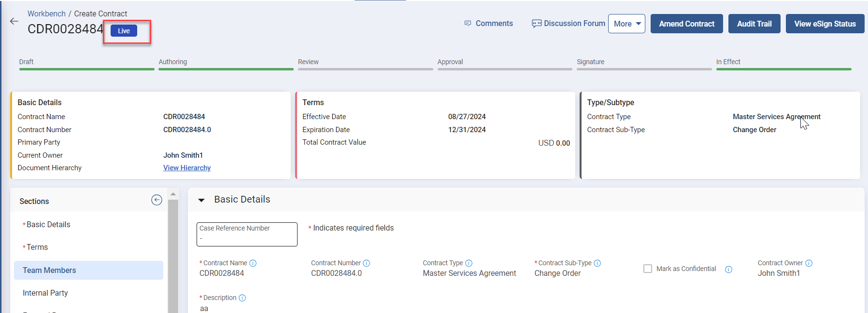Screen dimensions: 868x313
Task: Select Terms in Sections list
Action: (37, 247)
